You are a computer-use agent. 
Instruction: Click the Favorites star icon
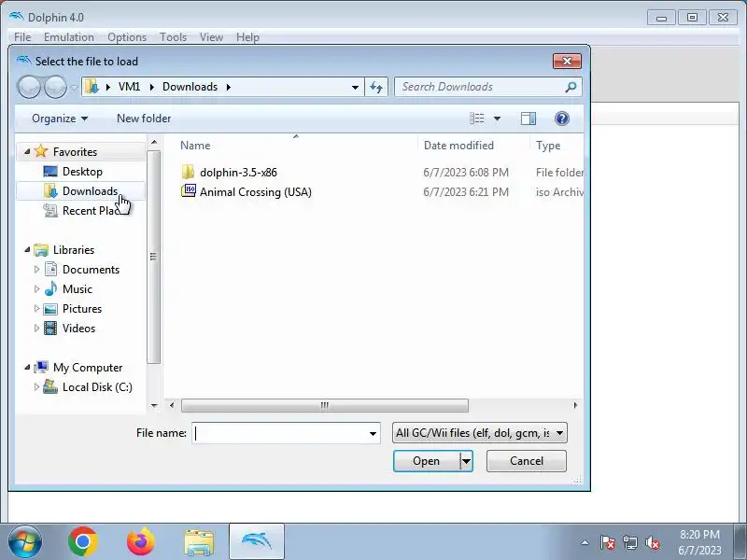click(x=41, y=151)
